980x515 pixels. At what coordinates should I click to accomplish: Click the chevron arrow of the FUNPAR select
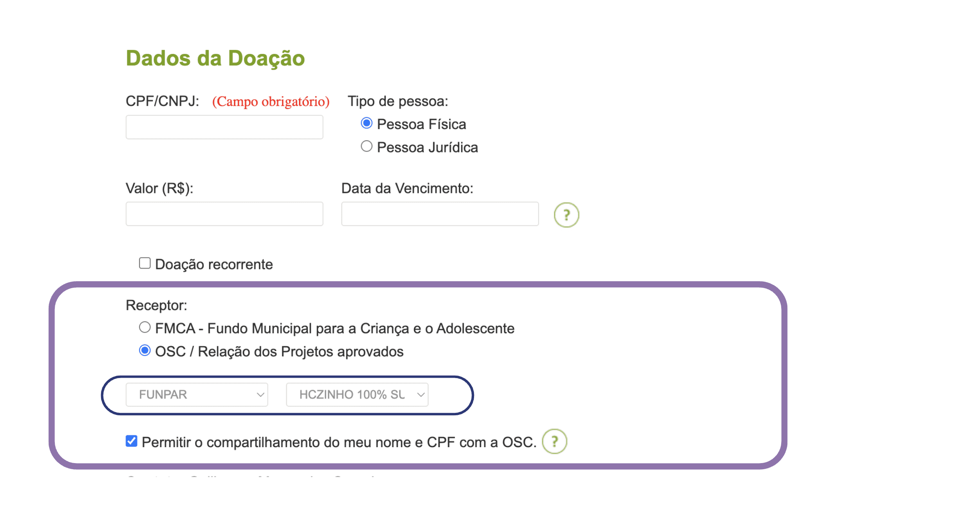point(260,394)
